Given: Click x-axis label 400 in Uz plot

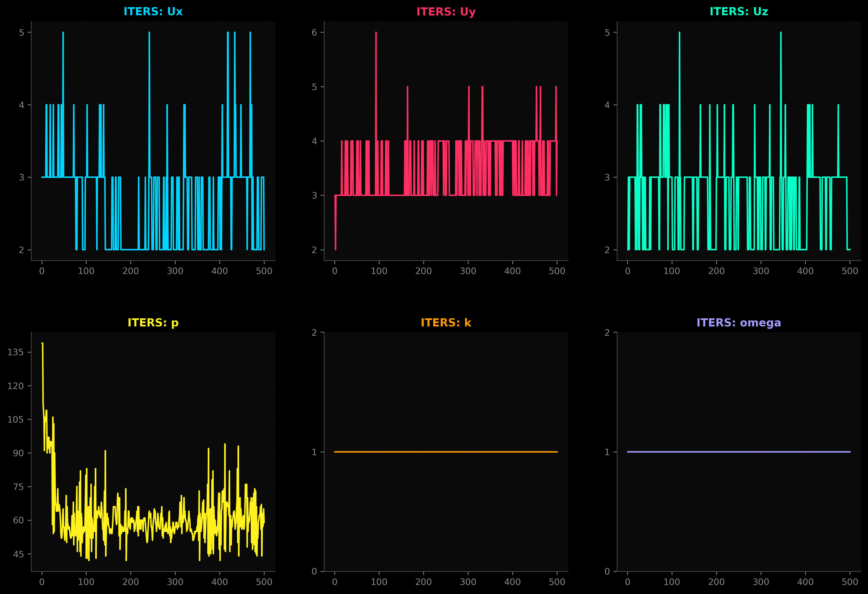Looking at the screenshot, I should click(x=805, y=271).
